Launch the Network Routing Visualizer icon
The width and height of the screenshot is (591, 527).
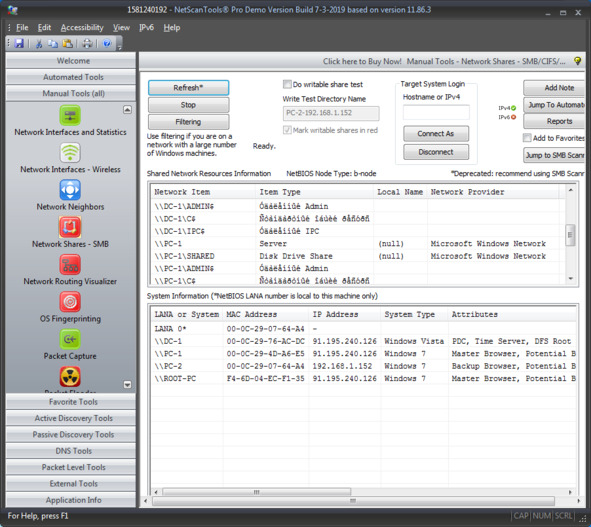[x=70, y=264]
